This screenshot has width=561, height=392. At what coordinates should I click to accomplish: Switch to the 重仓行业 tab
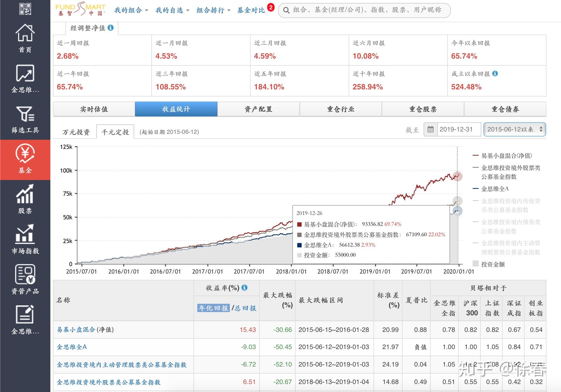coord(341,109)
